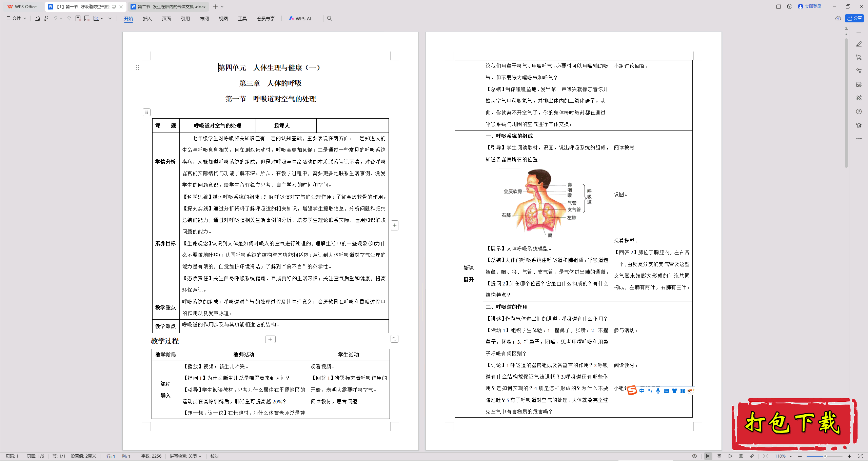Click the help question-mark icon in right sidebar
The image size is (868, 461).
(859, 112)
